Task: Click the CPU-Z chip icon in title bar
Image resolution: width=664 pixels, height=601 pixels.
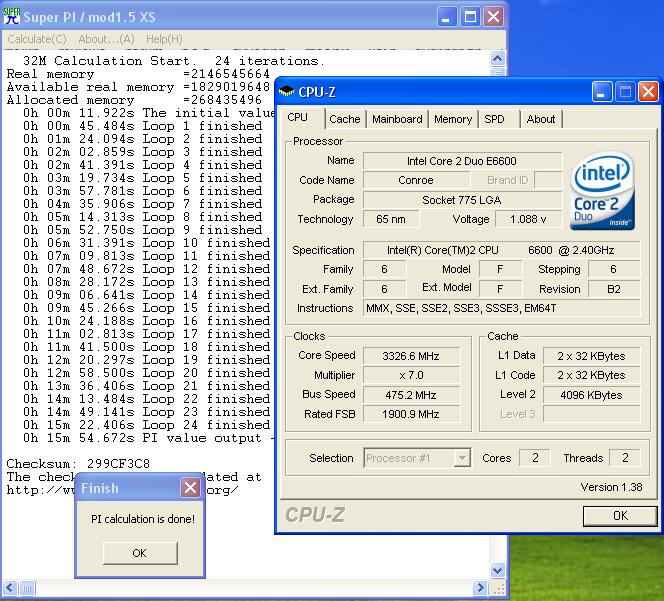Action: coord(287,91)
